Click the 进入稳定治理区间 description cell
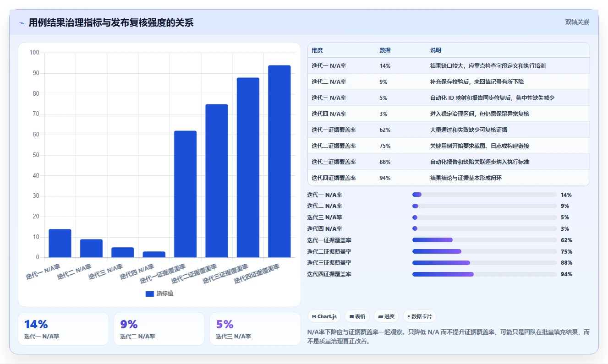The image size is (608, 364). click(480, 114)
